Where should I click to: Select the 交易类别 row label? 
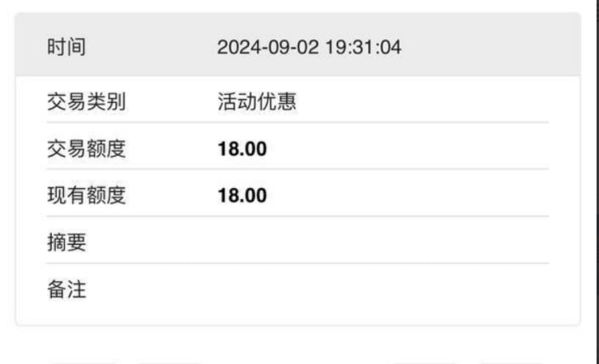87,101
